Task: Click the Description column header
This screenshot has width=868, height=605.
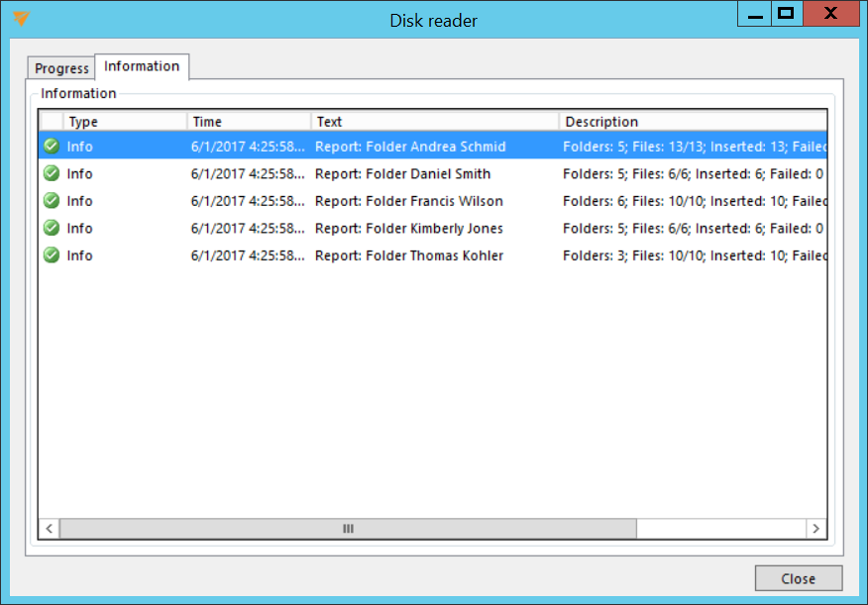Action: coord(692,122)
